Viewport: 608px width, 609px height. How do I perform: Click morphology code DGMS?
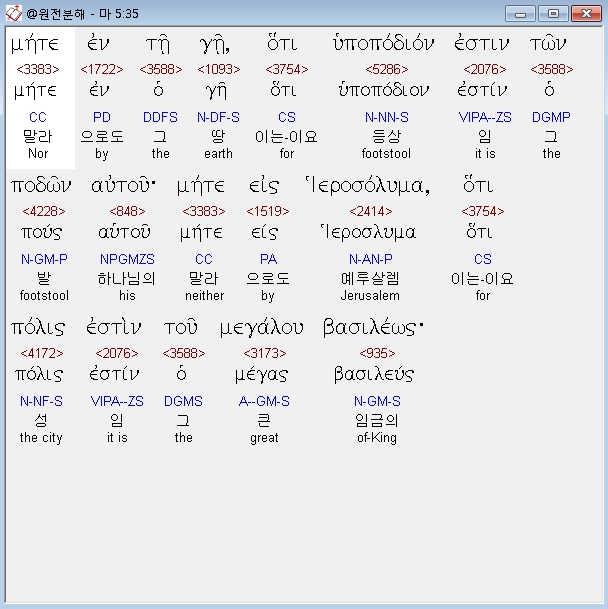coord(183,401)
